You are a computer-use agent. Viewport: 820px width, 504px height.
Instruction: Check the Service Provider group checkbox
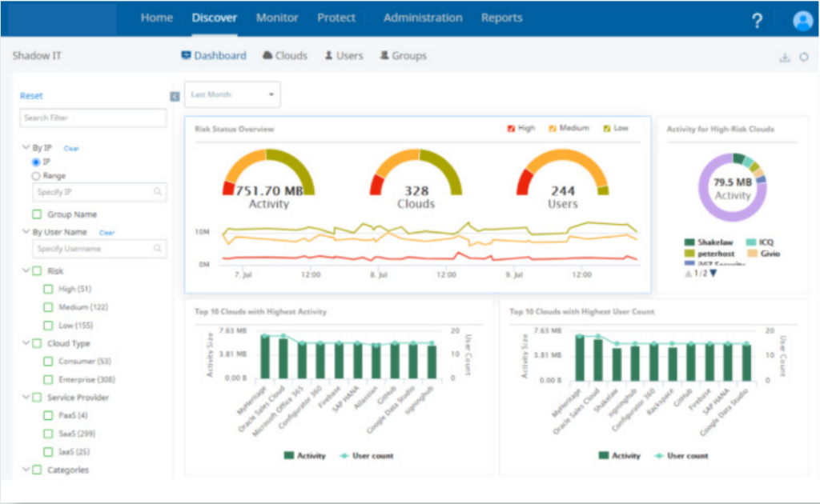point(37,398)
